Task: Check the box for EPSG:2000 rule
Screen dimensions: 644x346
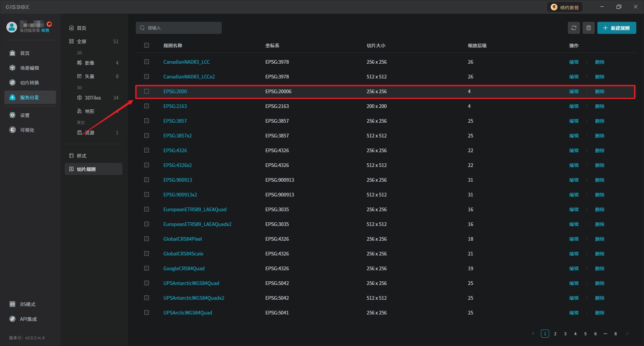Action: coord(147,91)
